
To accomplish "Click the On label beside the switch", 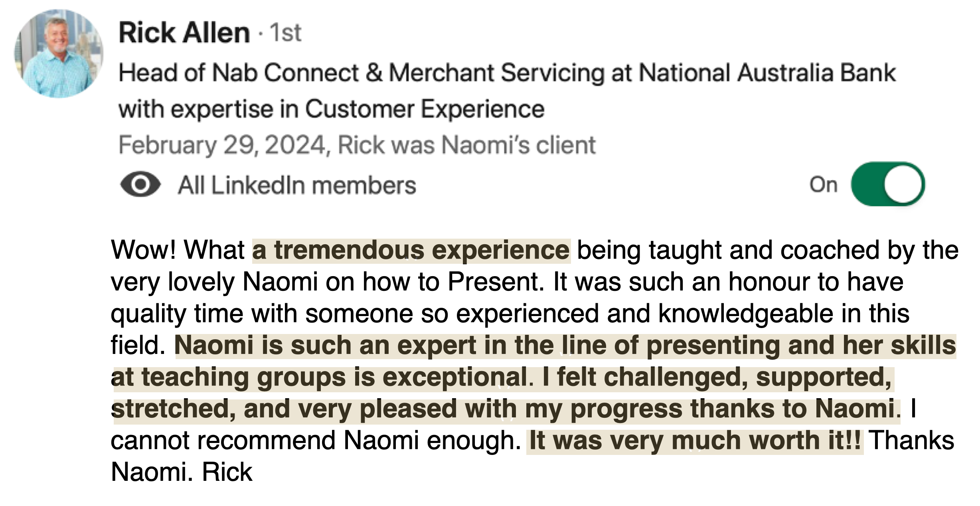I will coord(823,185).
